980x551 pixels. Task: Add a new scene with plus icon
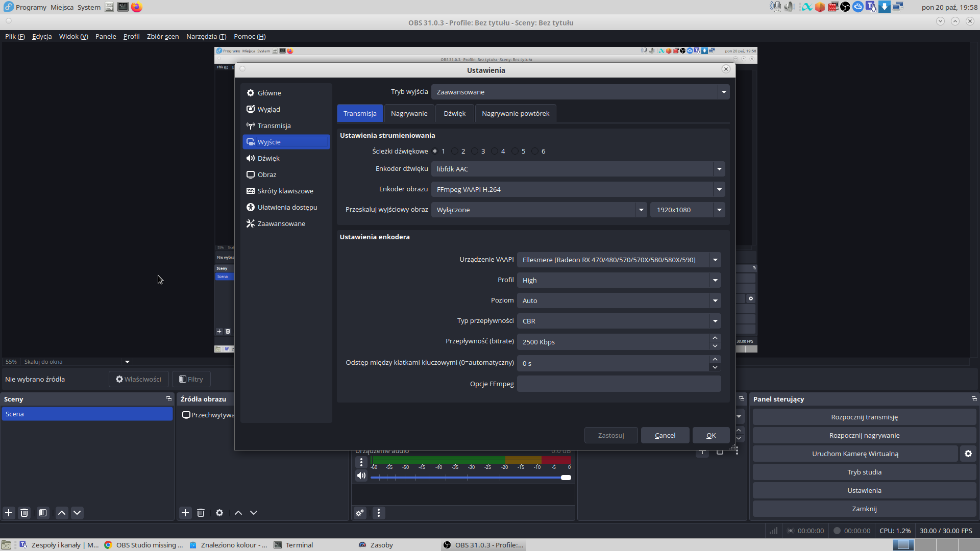coord(9,513)
